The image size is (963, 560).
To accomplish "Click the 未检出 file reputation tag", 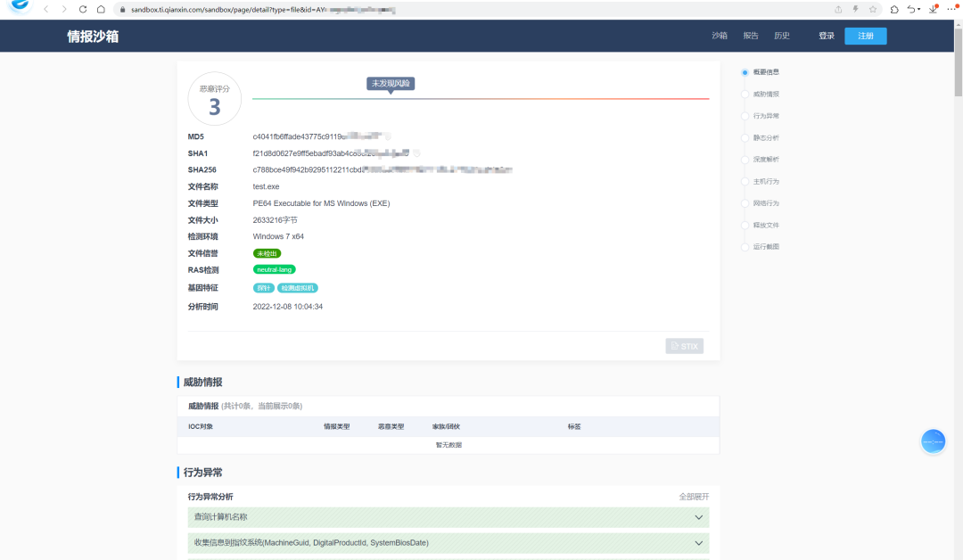I will [x=267, y=253].
